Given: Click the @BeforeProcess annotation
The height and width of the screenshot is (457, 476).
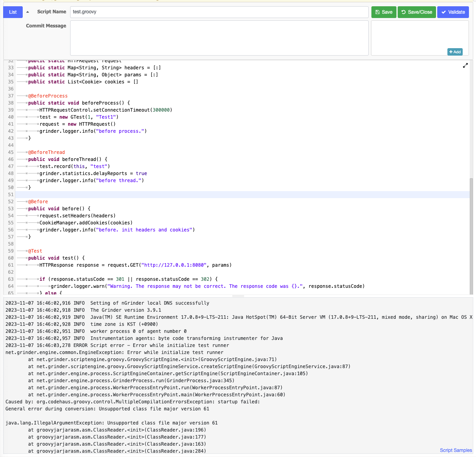Looking at the screenshot, I should coord(48,96).
